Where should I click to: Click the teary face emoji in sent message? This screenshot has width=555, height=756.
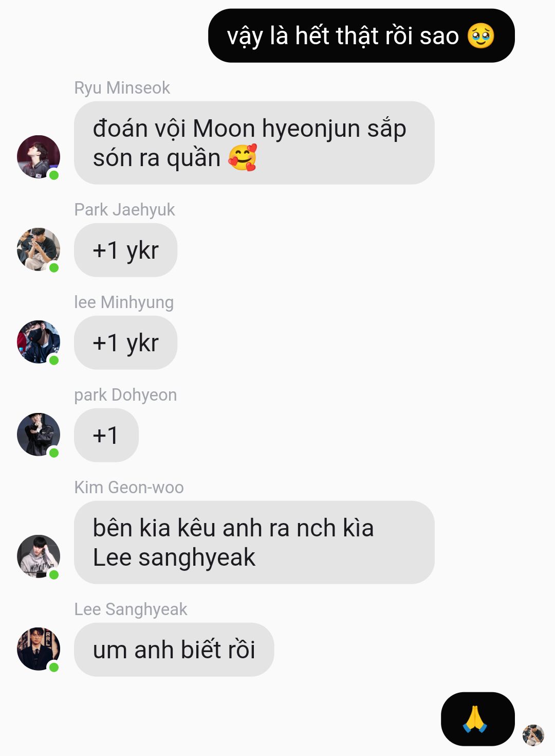(x=481, y=36)
